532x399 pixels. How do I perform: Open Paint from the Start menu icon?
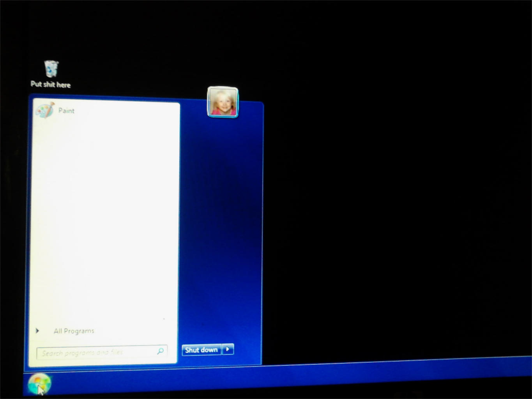point(45,110)
